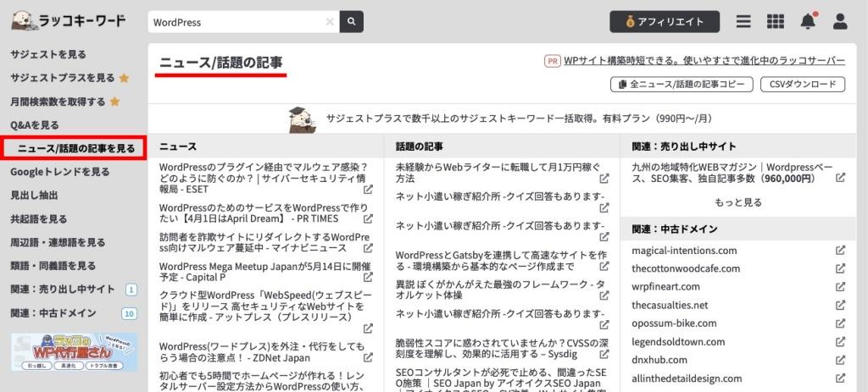Image resolution: width=868 pixels, height=392 pixels.
Task: Open external link for ESET malware news
Action: [368, 190]
